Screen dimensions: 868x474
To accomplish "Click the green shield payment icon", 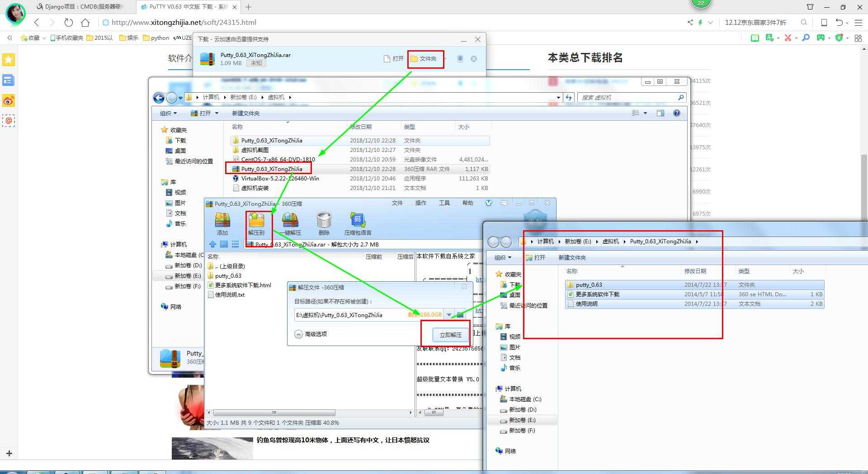I will 839,38.
